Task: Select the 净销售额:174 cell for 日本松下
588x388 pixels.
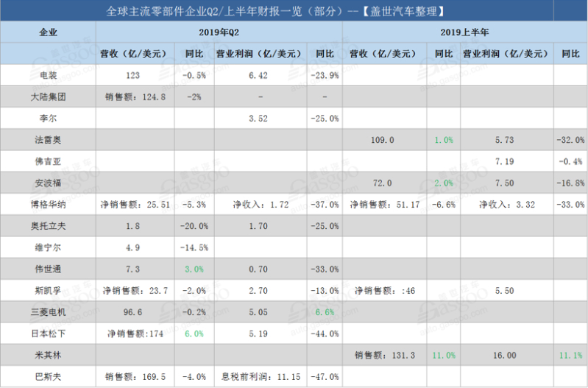Action: coord(133,333)
